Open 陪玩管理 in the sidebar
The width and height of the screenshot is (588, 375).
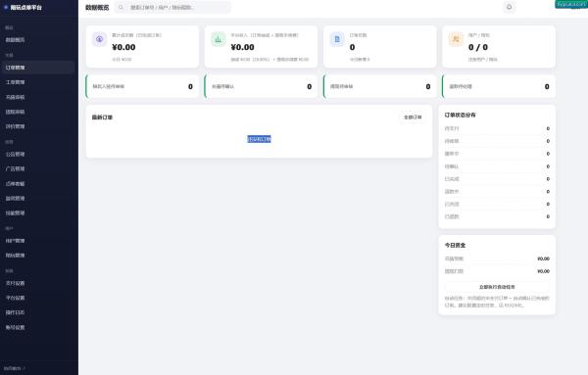(37, 256)
